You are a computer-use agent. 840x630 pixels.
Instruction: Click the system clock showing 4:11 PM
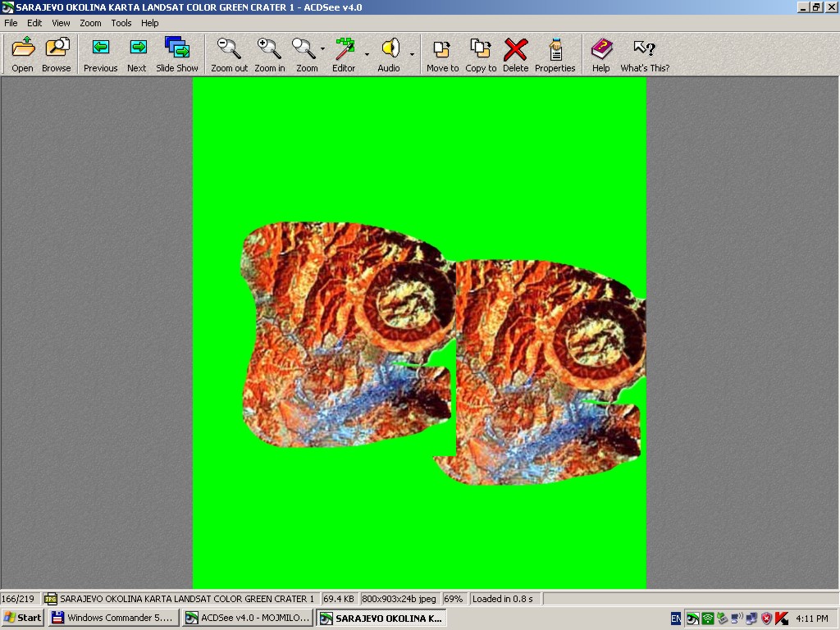coord(812,619)
